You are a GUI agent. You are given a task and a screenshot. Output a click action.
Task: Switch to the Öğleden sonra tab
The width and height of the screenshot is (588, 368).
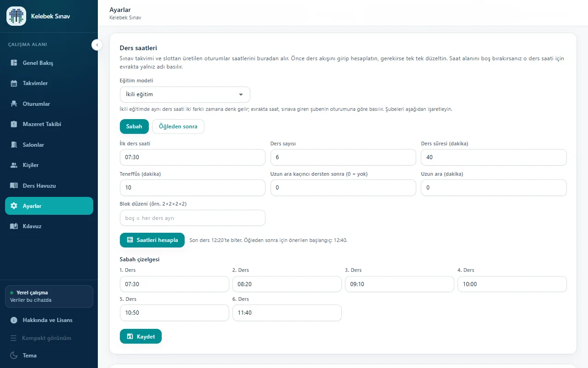click(178, 126)
